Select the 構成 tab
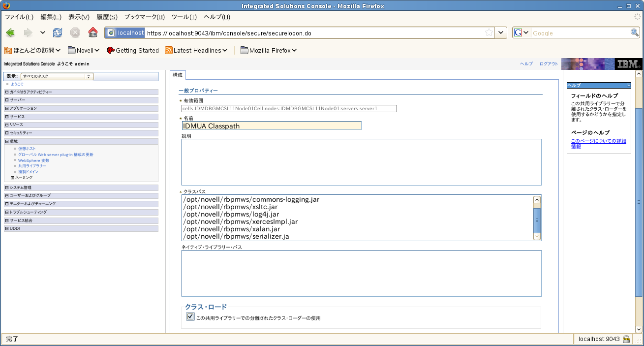This screenshot has width=644, height=346. 178,75
